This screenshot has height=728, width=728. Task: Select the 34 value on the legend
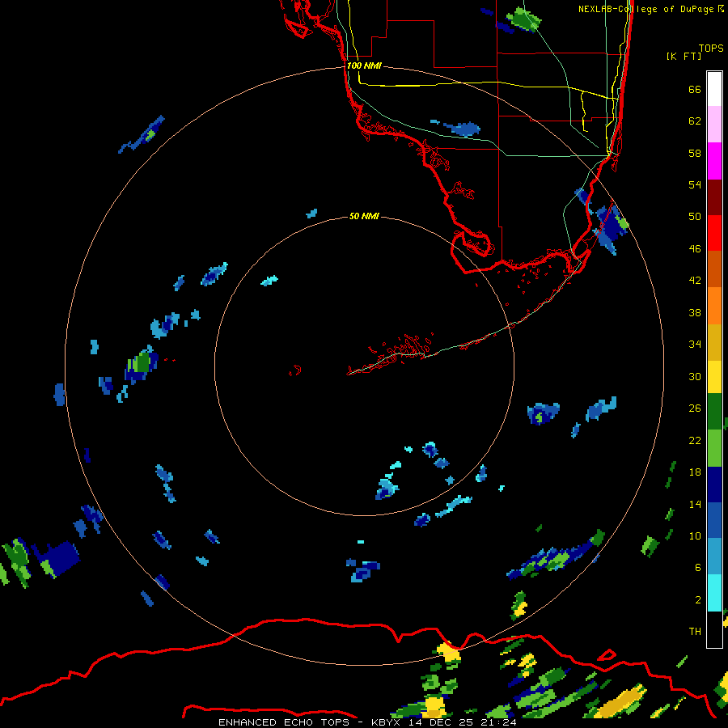695,345
